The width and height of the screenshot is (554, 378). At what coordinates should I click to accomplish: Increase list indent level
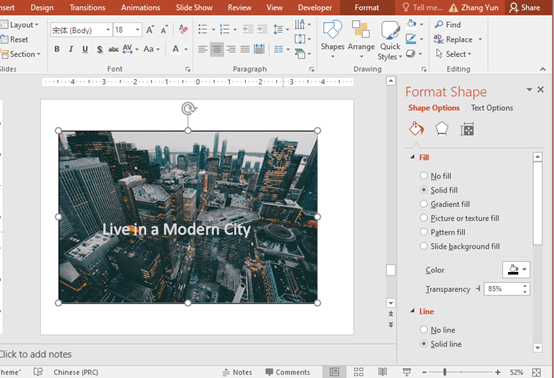point(262,29)
